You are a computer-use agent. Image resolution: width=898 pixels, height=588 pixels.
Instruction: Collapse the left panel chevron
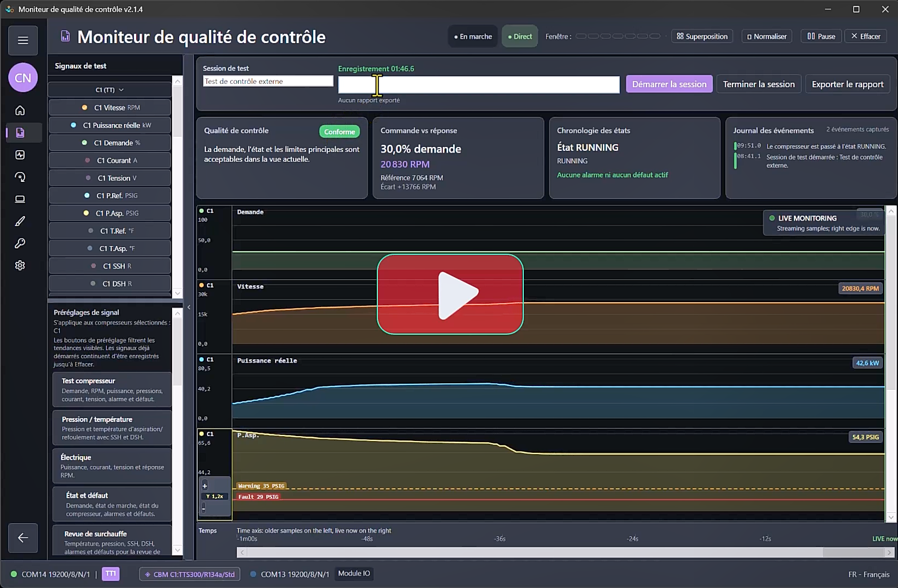pos(189,307)
